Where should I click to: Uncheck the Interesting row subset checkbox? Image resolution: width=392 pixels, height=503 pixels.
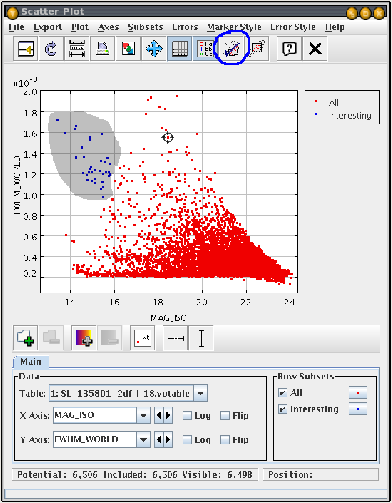tap(283, 409)
